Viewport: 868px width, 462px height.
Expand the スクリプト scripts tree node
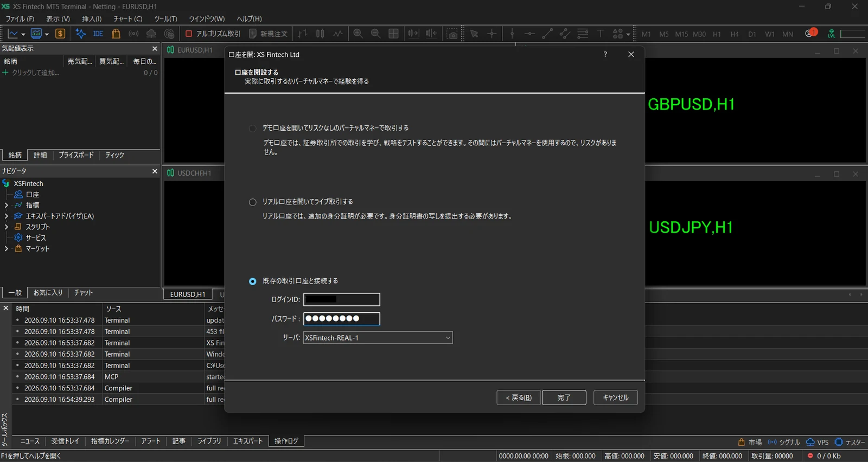click(x=6, y=227)
